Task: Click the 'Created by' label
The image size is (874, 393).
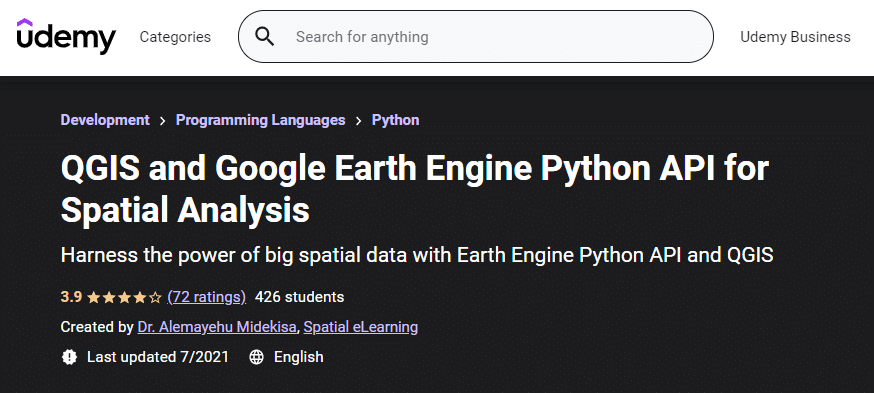Action: click(x=97, y=327)
